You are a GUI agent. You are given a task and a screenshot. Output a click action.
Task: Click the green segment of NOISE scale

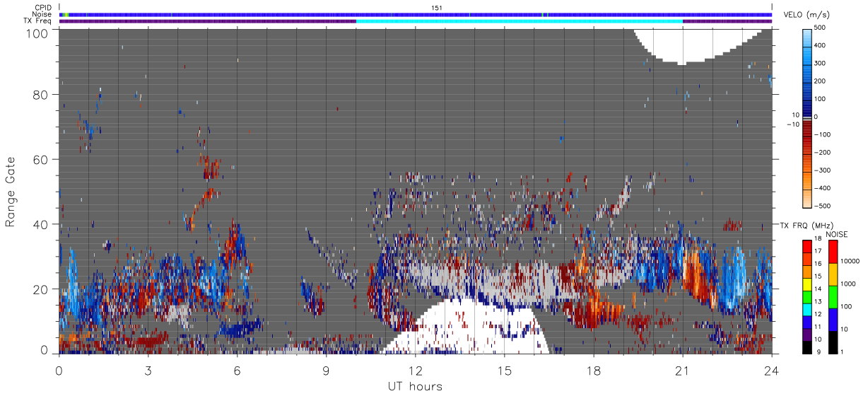[833, 296]
